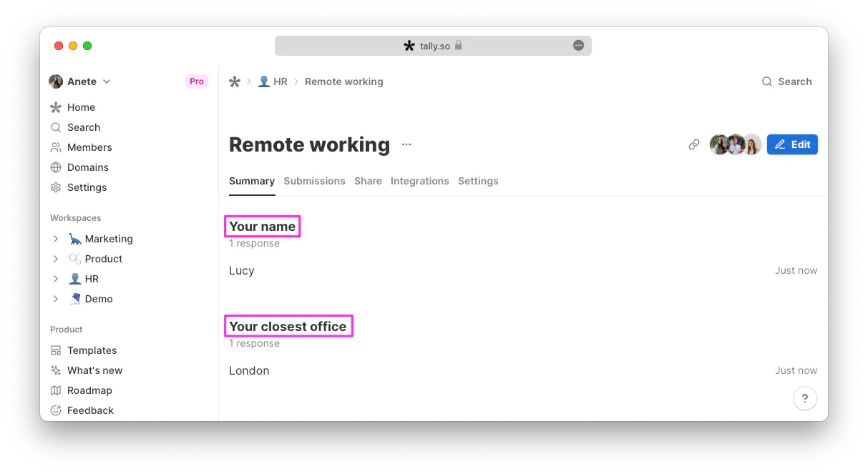Open the more options ellipsis beside title
868x474 pixels.
(x=406, y=144)
